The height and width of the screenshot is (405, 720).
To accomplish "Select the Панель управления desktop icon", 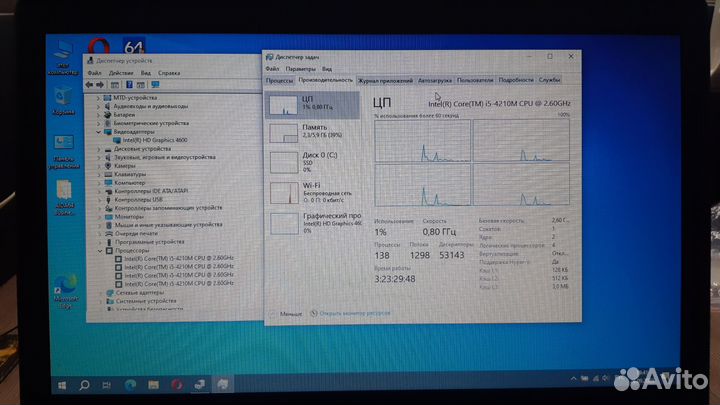I will tap(64, 152).
